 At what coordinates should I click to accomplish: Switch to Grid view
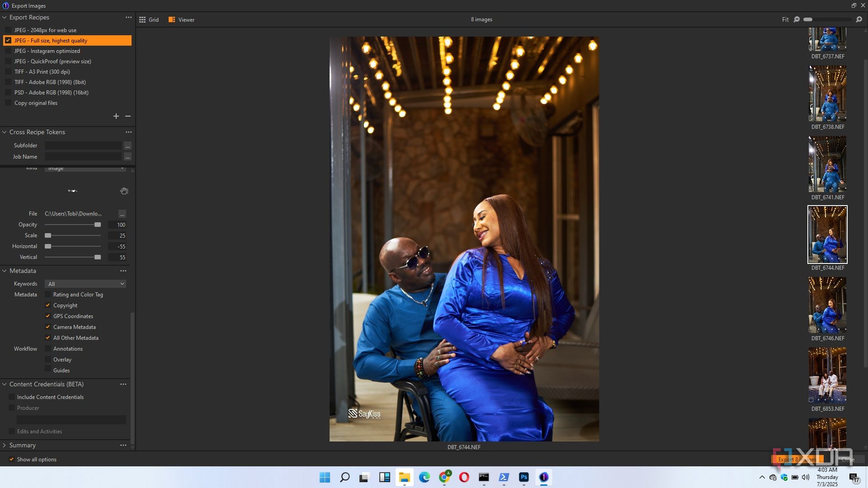[x=149, y=19]
